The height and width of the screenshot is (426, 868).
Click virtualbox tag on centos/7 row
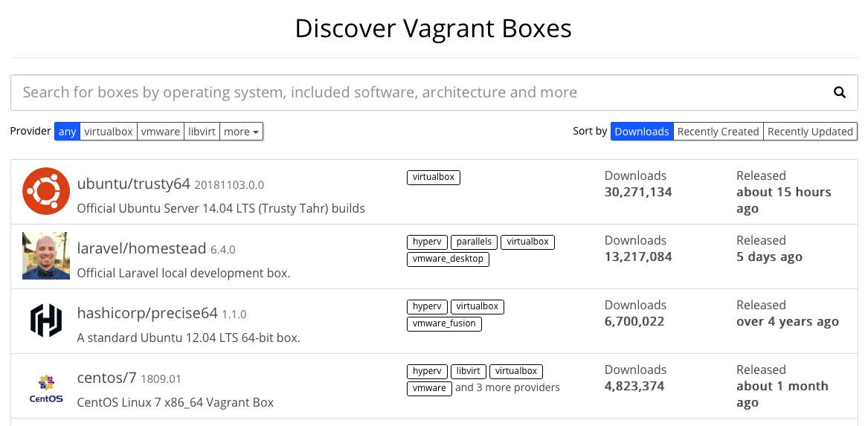pyautogui.click(x=516, y=371)
